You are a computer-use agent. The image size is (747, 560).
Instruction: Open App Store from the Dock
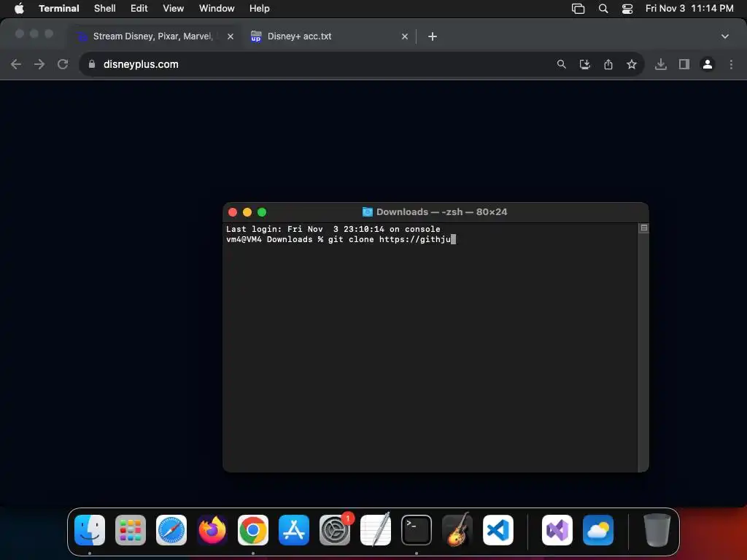(x=294, y=530)
